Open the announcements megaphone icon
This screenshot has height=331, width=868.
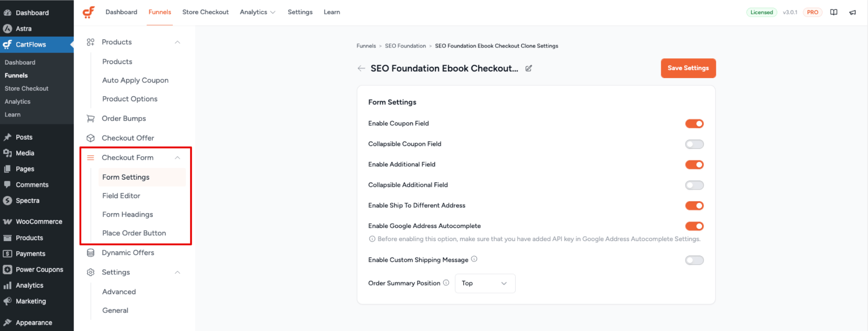pos(853,12)
